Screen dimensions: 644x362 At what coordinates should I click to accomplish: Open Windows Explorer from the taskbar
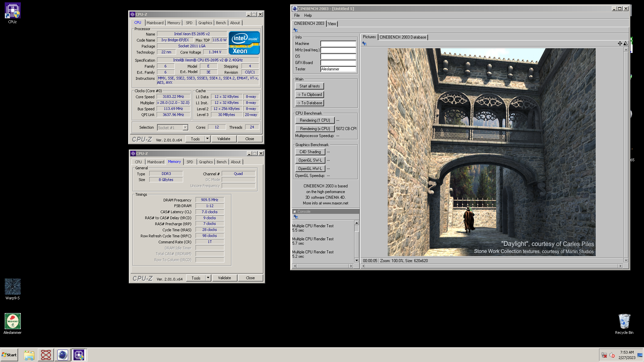click(29, 355)
